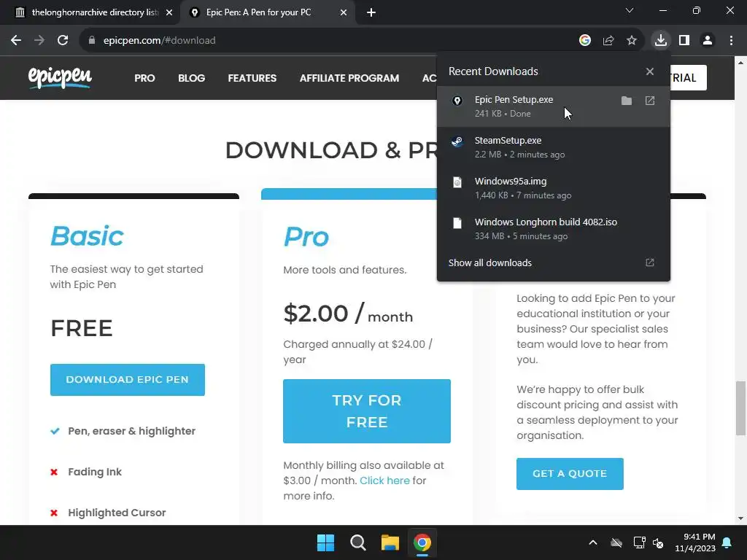Open the AFFILIATE PROGRAM menu item
The width and height of the screenshot is (747, 560).
pyautogui.click(x=349, y=78)
